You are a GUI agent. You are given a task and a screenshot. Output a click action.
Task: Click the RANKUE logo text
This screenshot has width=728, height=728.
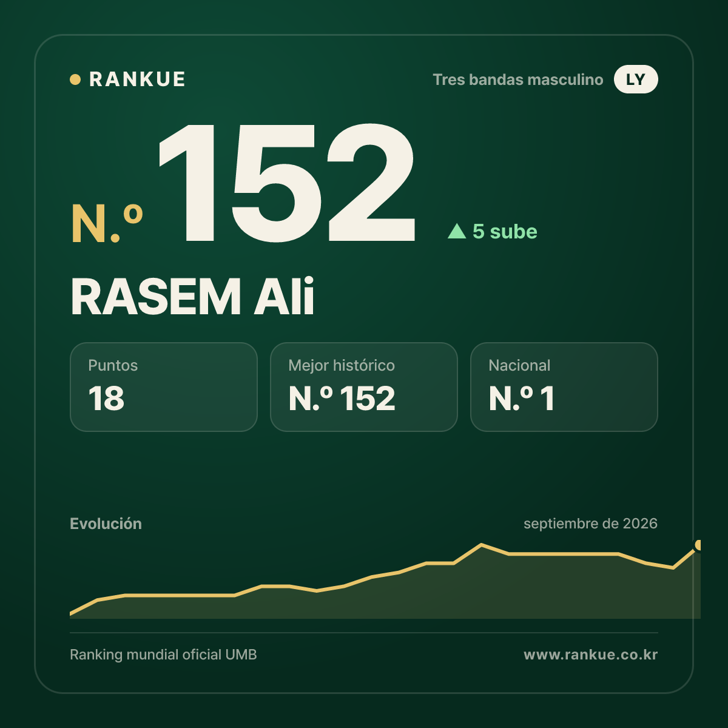pyautogui.click(x=137, y=79)
